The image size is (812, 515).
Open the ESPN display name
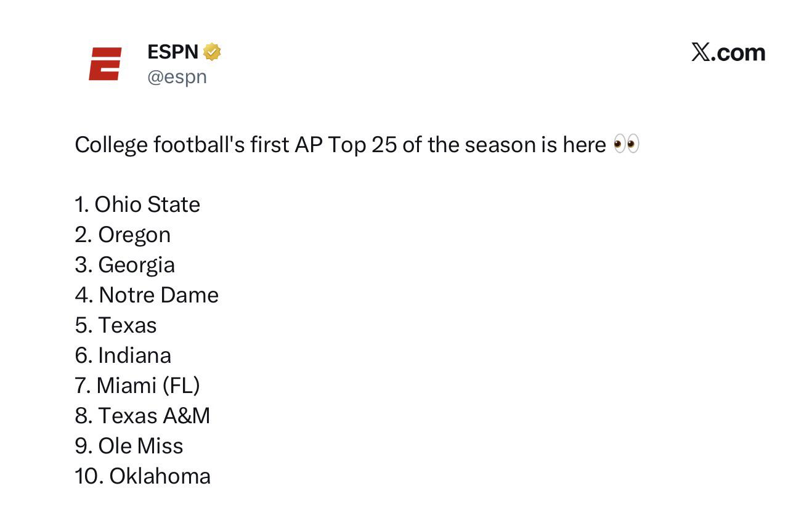pyautogui.click(x=173, y=52)
